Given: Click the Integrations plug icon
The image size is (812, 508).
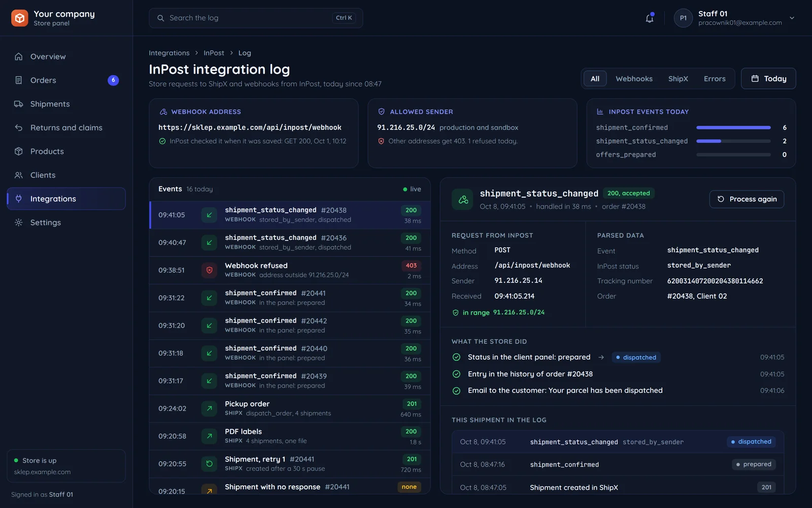Looking at the screenshot, I should coord(19,199).
